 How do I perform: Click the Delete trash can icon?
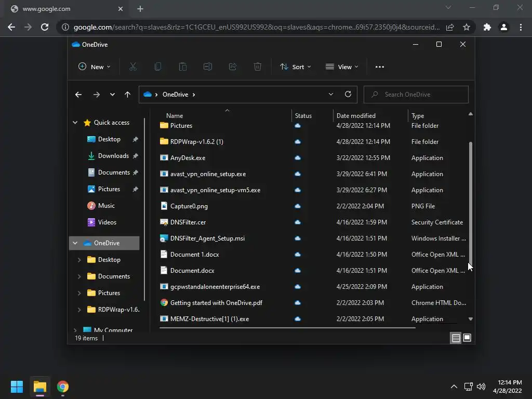pyautogui.click(x=258, y=66)
